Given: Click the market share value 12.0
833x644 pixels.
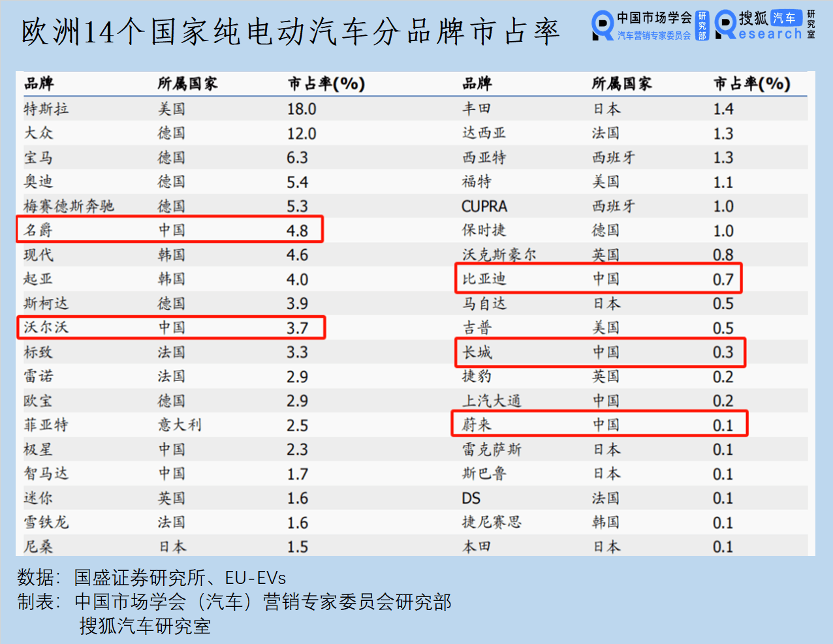Looking at the screenshot, I should tap(302, 134).
